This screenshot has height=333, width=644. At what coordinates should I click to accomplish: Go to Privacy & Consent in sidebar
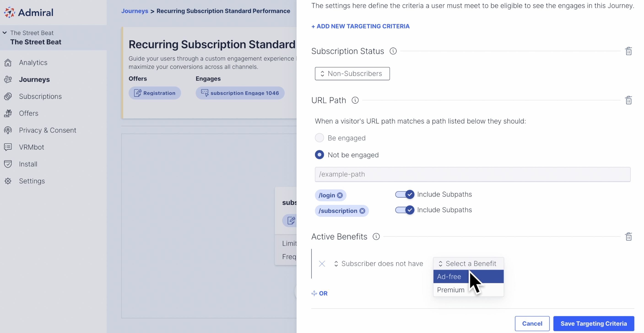coord(48,130)
